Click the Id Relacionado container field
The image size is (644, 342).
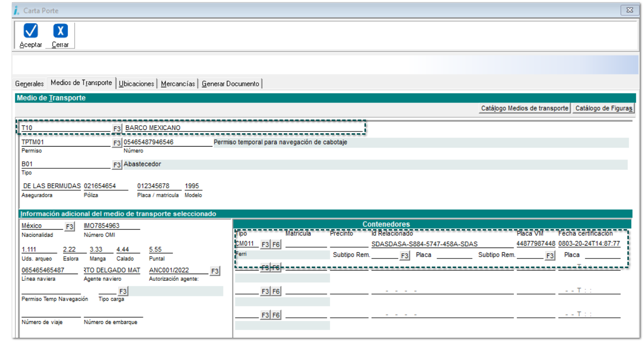(x=441, y=244)
